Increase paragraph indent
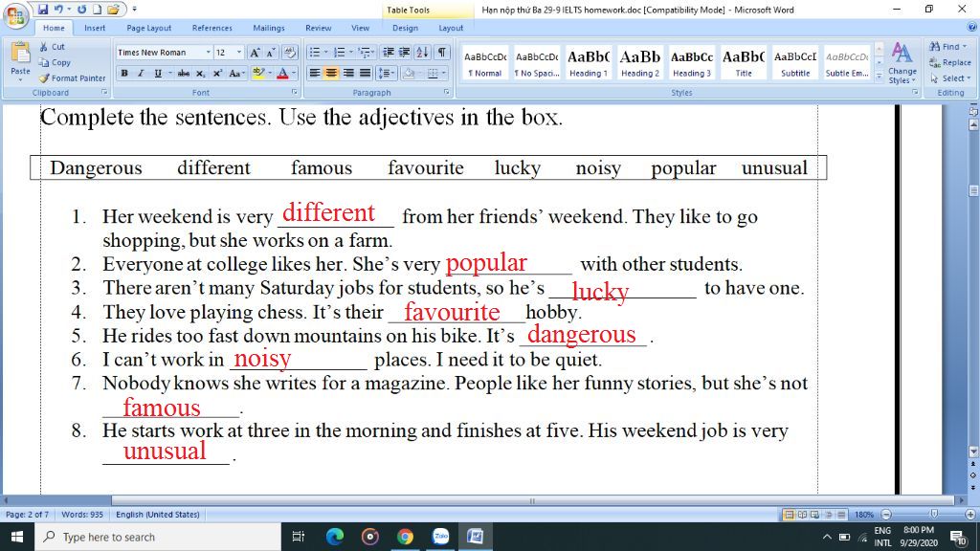980x551 pixels. pyautogui.click(x=405, y=53)
